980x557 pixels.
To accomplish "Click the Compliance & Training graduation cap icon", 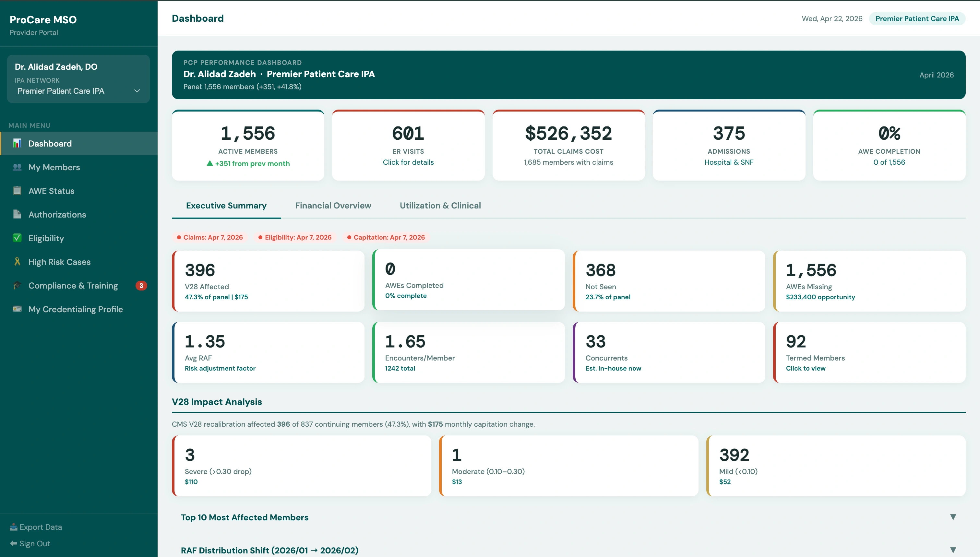I will pyautogui.click(x=17, y=285).
